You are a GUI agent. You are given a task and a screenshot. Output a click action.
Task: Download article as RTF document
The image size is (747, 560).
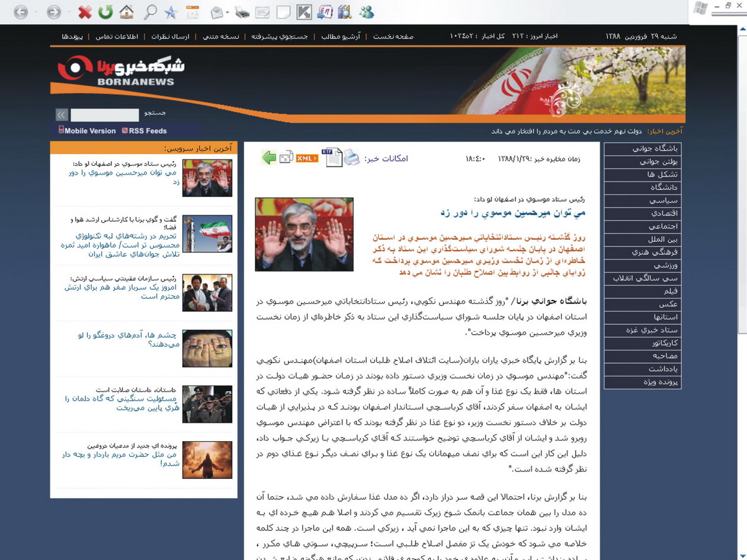tap(332, 158)
